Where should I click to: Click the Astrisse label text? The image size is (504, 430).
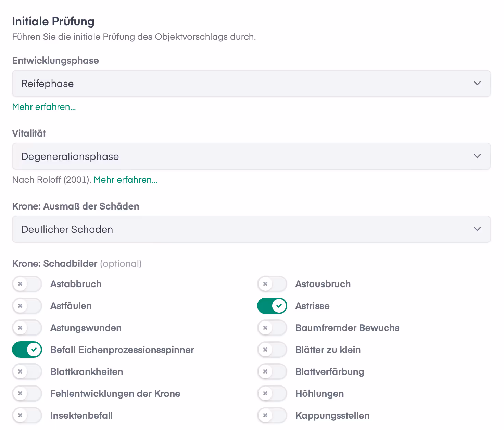[312, 306]
